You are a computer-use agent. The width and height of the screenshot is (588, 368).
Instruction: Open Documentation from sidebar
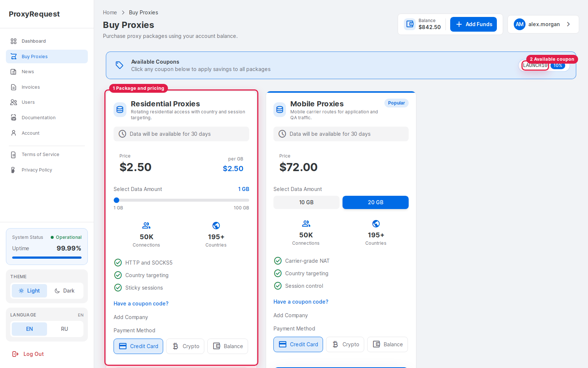47,118
